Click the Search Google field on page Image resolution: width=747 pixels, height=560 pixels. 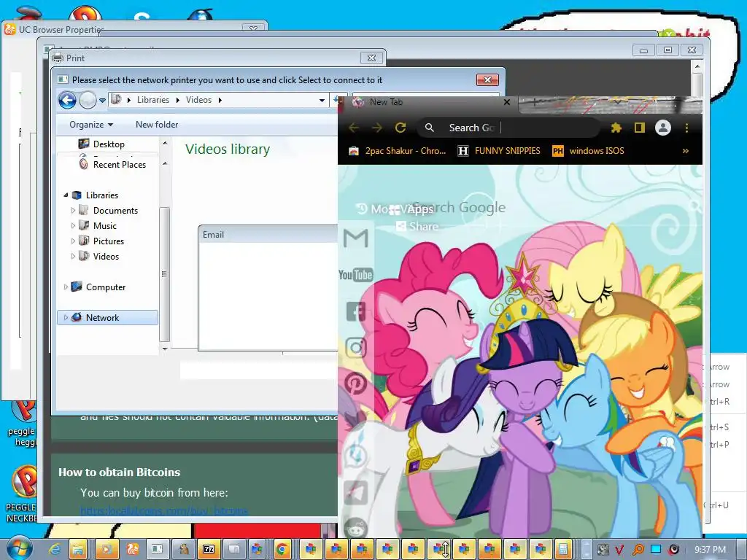[459, 207]
